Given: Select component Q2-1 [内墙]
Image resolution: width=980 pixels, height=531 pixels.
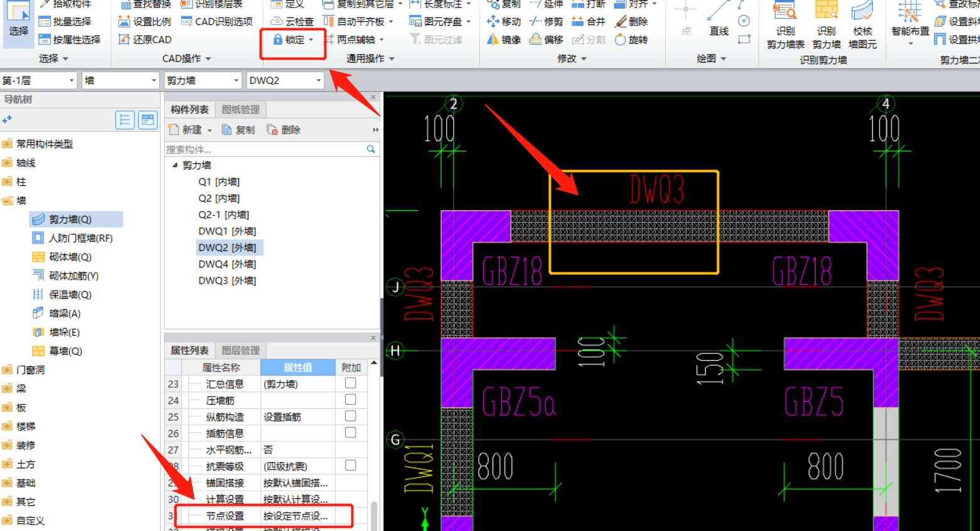Looking at the screenshot, I should click(x=223, y=215).
